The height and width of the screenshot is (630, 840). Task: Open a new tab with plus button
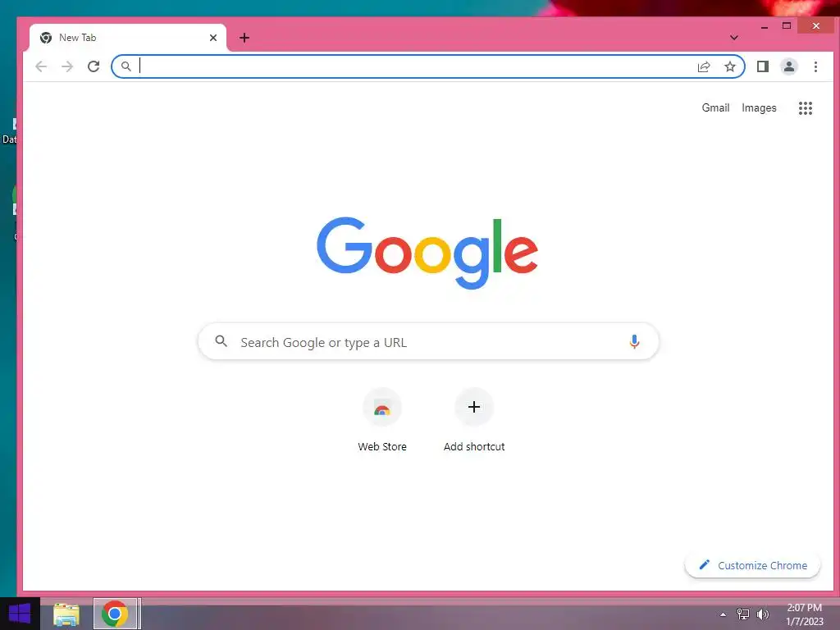click(x=244, y=38)
